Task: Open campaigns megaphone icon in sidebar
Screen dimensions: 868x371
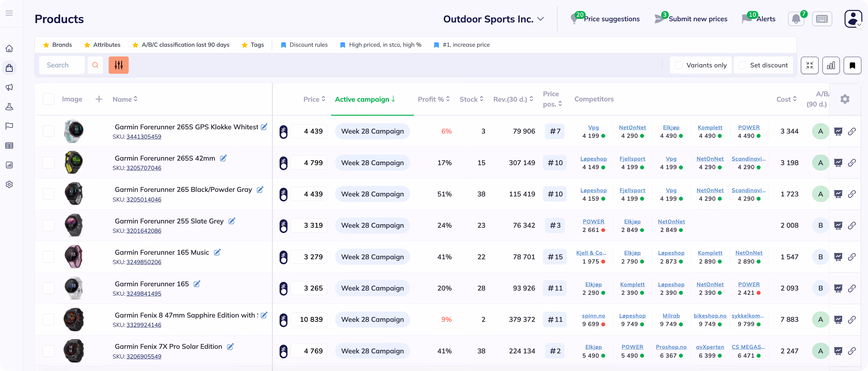Action: pos(9,87)
